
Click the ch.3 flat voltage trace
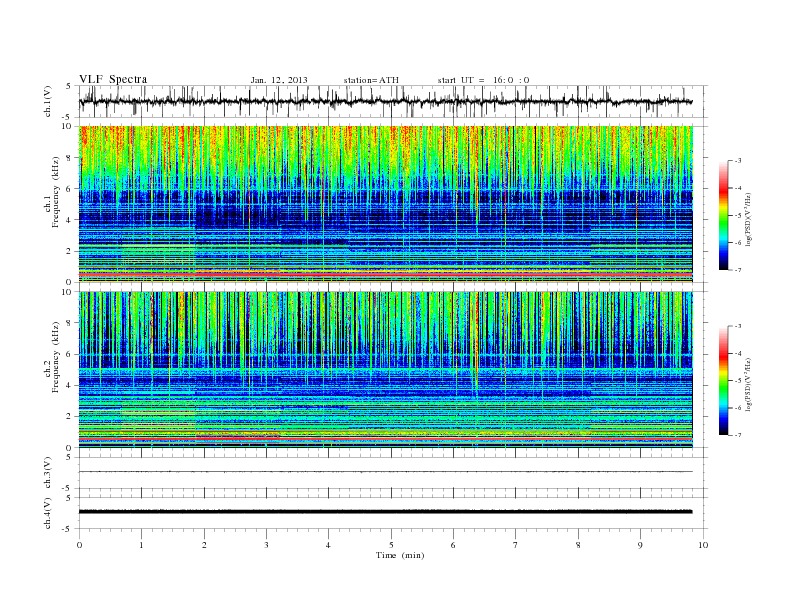(x=385, y=472)
